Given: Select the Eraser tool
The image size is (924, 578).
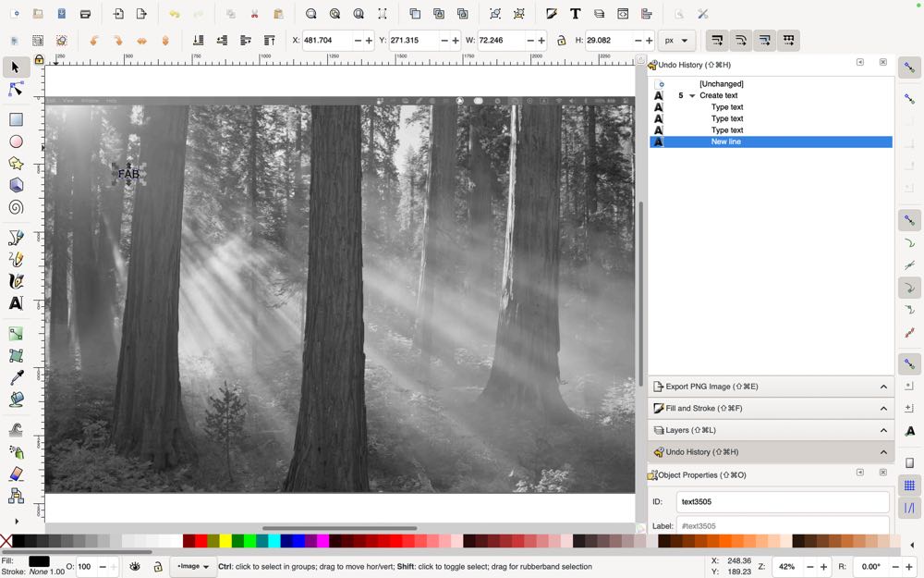Looking at the screenshot, I should [x=16, y=473].
